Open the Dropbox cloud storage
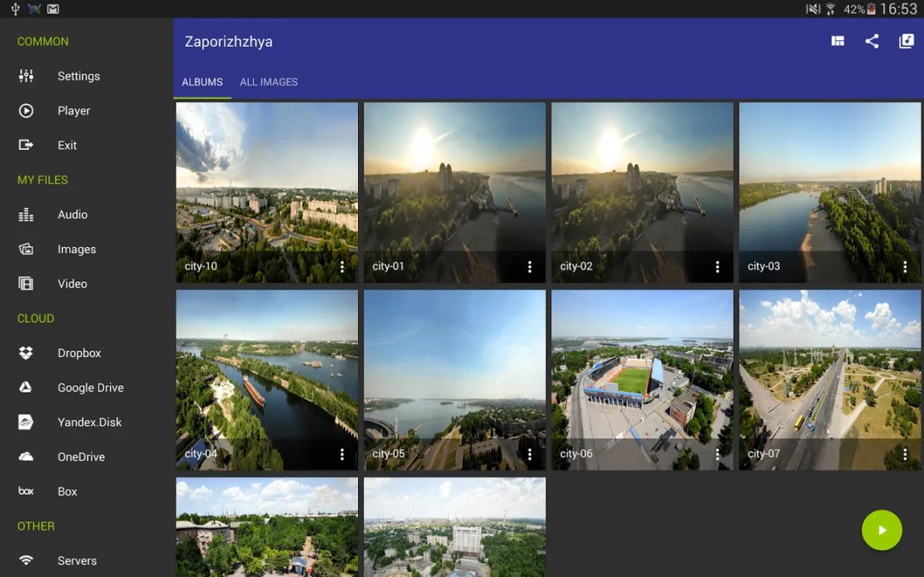 pyautogui.click(x=79, y=353)
